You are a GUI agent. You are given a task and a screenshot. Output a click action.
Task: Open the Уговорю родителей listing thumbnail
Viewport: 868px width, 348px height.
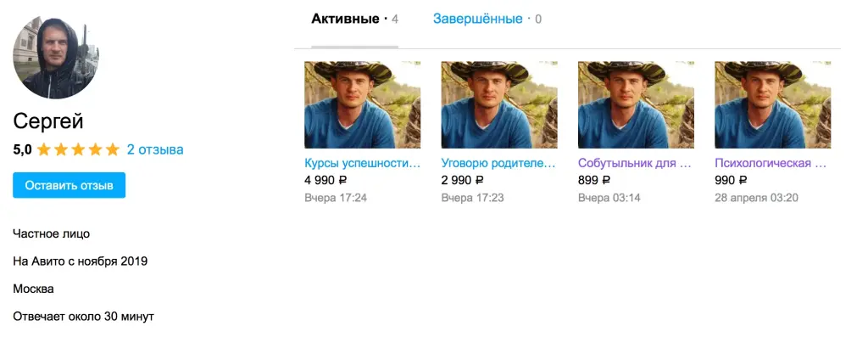499,104
